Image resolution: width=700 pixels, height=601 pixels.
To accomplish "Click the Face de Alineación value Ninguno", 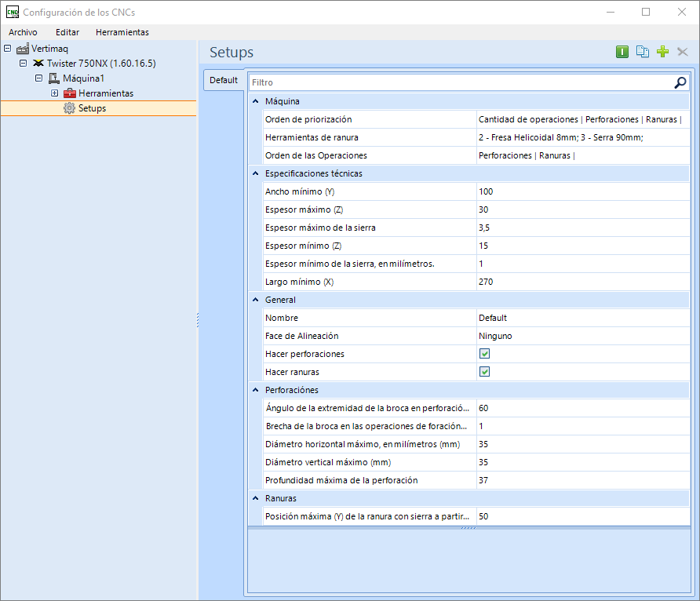I will 583,336.
